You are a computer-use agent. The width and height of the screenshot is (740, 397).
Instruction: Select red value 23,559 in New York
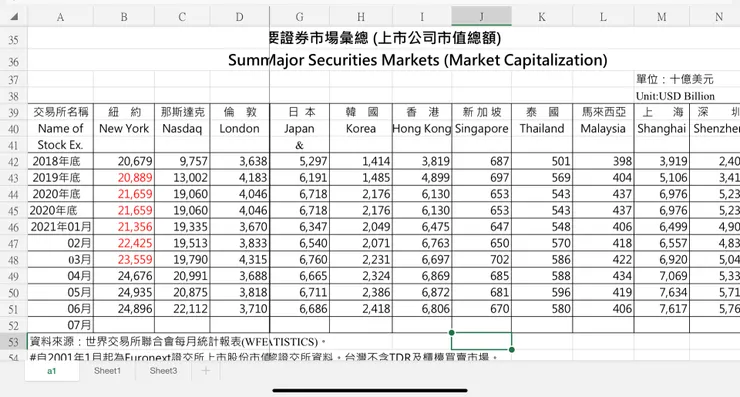coord(124,260)
